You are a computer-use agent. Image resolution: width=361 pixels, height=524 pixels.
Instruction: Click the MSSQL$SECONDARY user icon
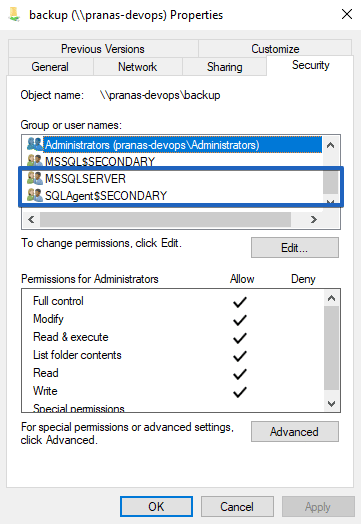pyautogui.click(x=34, y=161)
